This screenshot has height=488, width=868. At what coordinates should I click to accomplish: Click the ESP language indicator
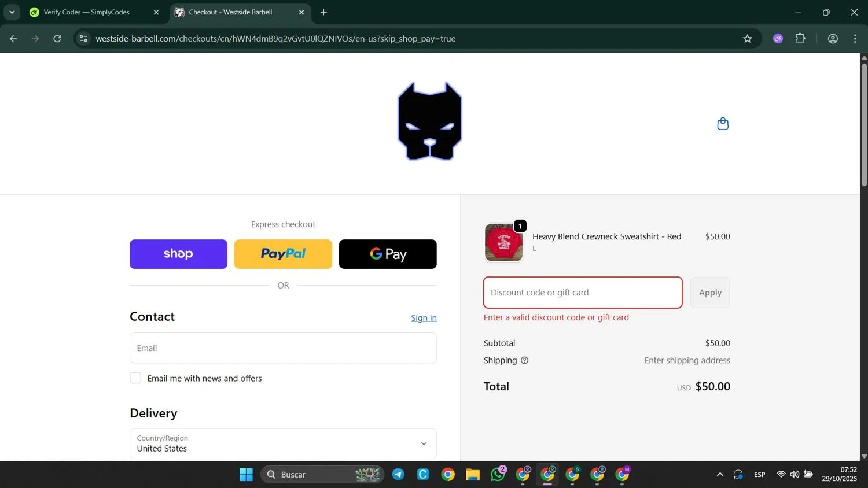click(x=760, y=475)
